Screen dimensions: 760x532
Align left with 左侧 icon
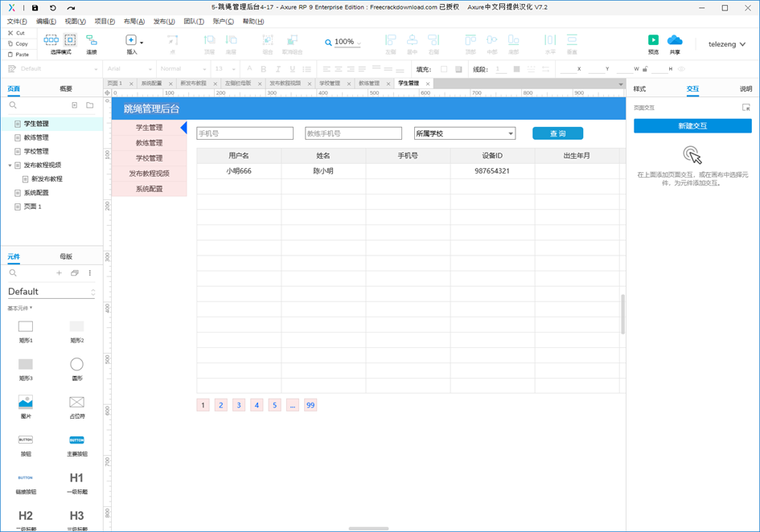(391, 39)
